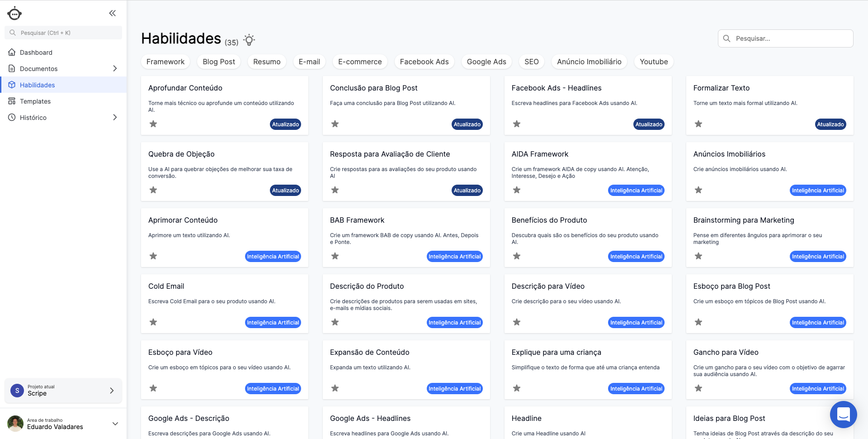Open Templates from the sidebar
Screen dimensions: 868x439
point(35,101)
